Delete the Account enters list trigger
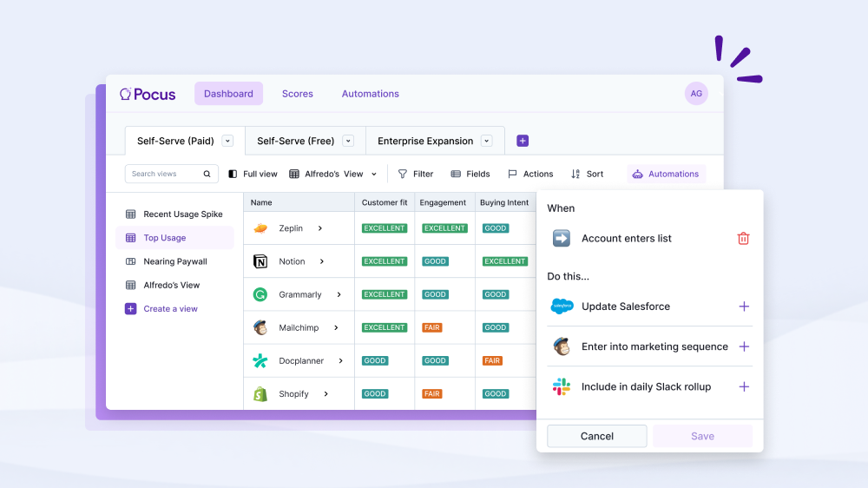 tap(743, 238)
